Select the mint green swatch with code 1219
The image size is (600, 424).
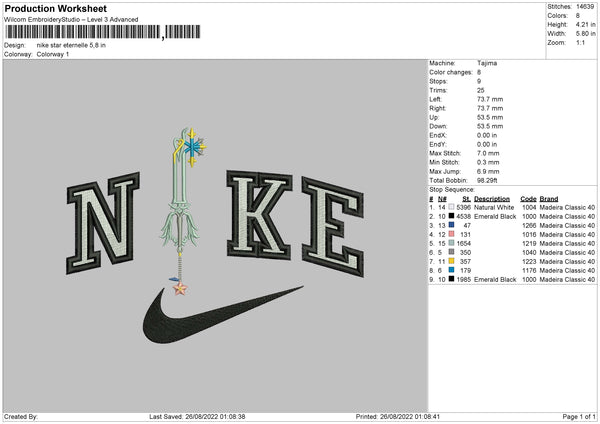451,243
